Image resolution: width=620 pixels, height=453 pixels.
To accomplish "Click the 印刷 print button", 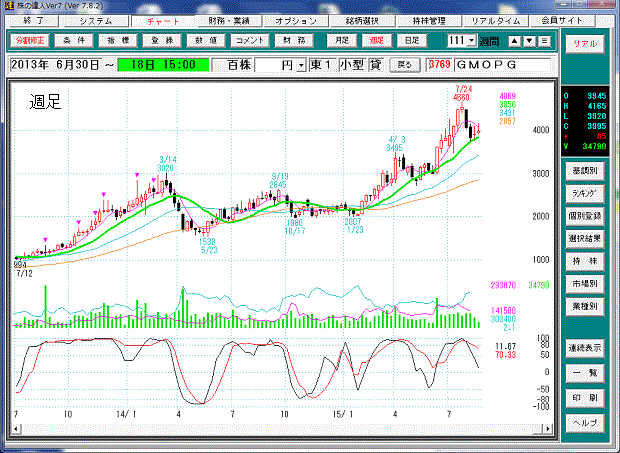I will (585, 398).
